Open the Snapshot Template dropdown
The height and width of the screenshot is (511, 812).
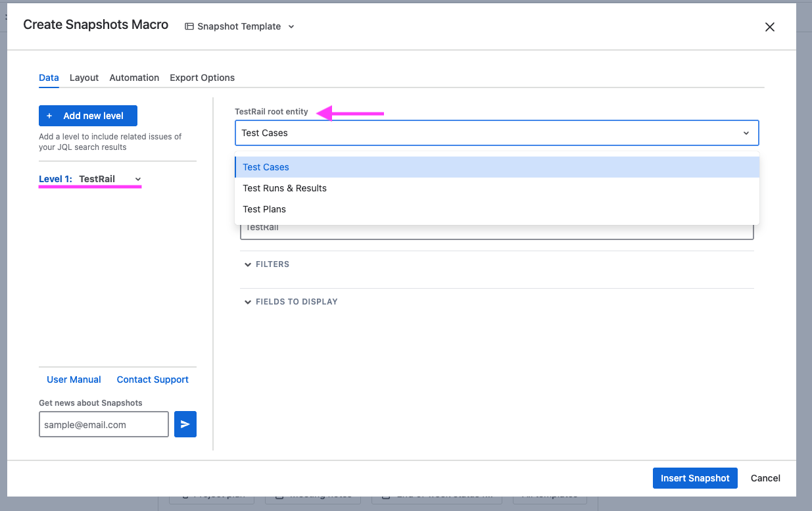tap(240, 26)
